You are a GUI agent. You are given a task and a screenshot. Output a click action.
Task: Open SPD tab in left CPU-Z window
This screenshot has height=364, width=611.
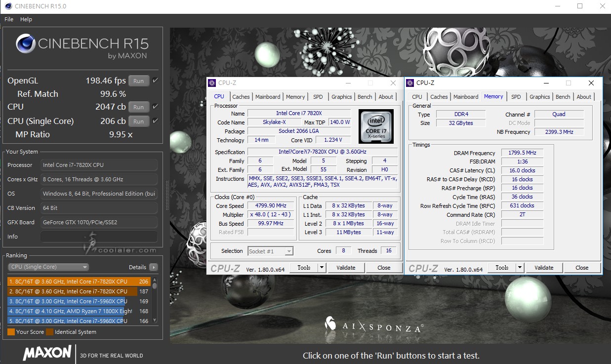[318, 97]
